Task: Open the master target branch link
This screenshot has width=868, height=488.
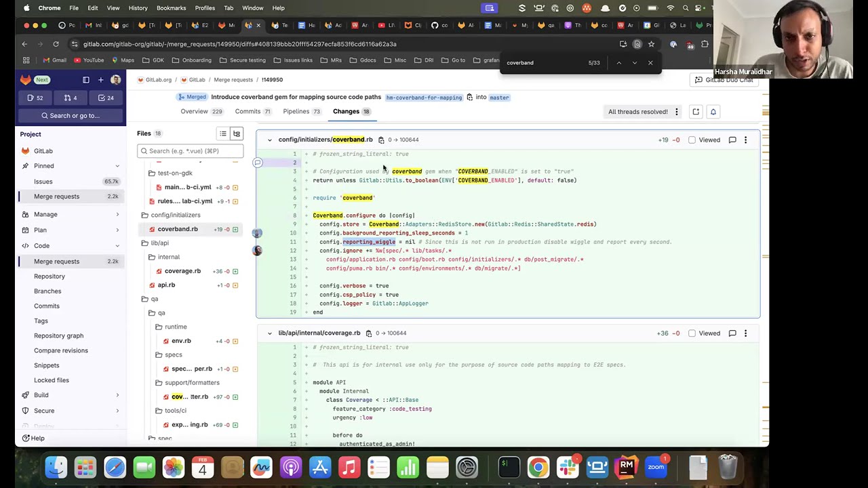Action: [499, 98]
